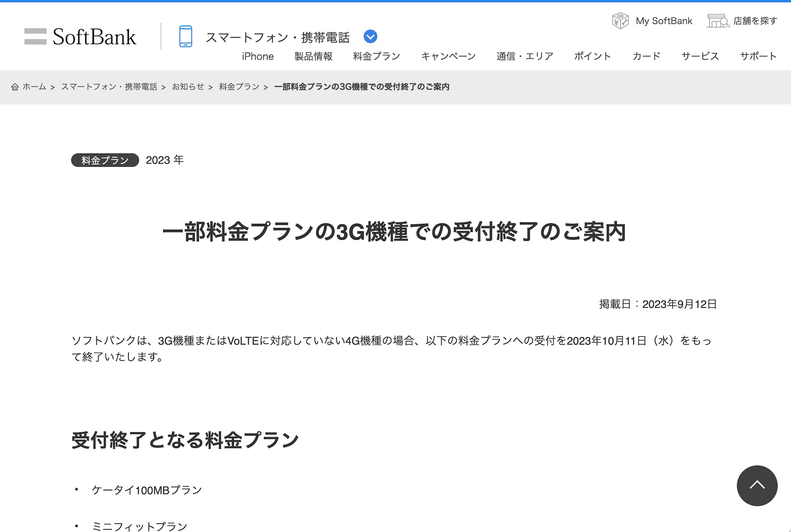Open 通信・エリア navigation item
This screenshot has width=791, height=532.
click(524, 56)
